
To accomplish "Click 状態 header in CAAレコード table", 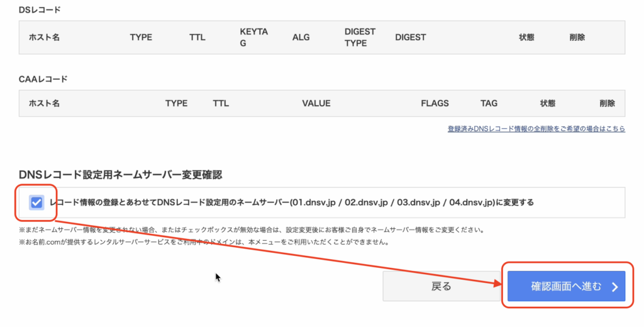I will pyautogui.click(x=548, y=103).
